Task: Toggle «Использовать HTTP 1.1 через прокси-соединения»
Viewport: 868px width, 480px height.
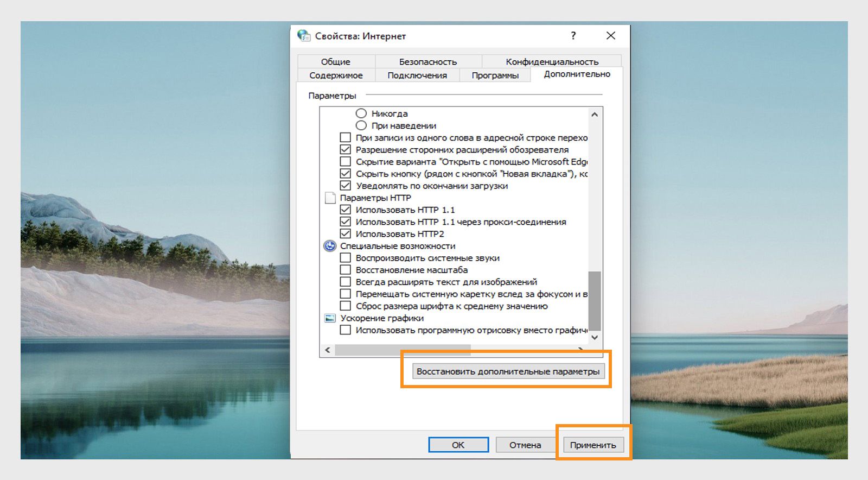Action: 345,222
